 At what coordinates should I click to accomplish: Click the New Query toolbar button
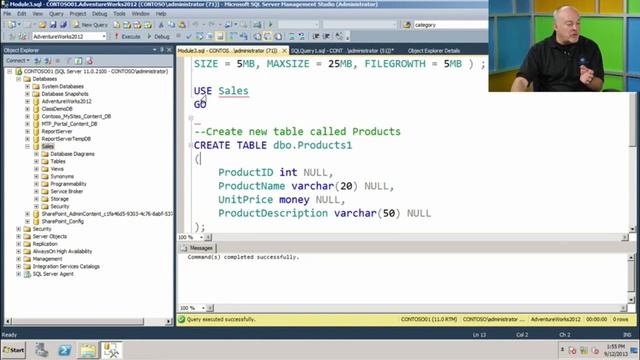pyautogui.click(x=91, y=25)
